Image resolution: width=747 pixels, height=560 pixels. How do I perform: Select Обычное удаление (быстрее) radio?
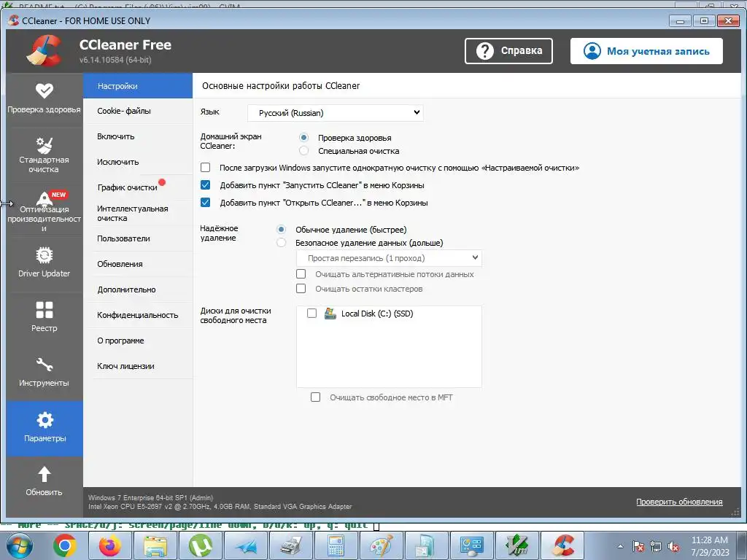281,230
